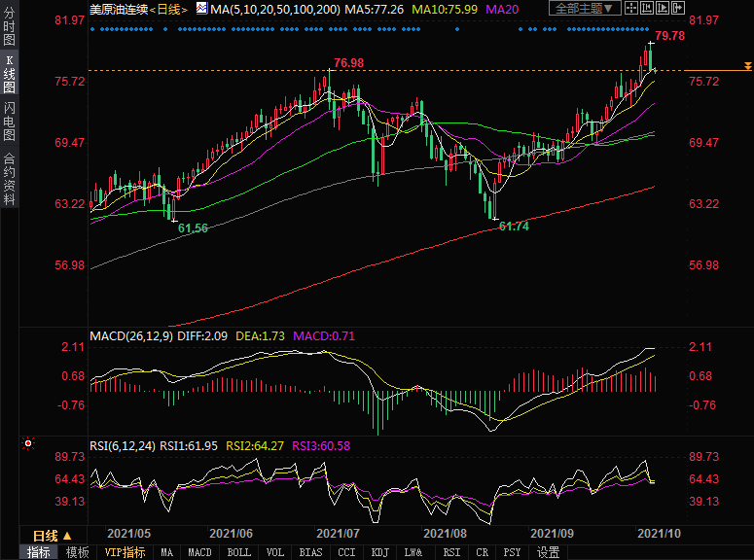754x560 pixels.
Task: Switch indicator to KDJ
Action: [x=379, y=552]
